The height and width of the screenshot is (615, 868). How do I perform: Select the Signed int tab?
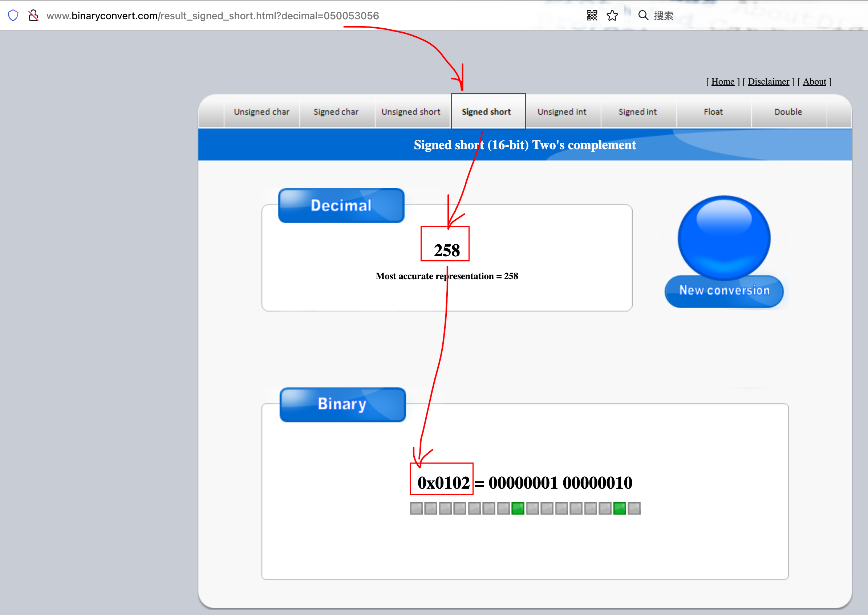(x=638, y=112)
